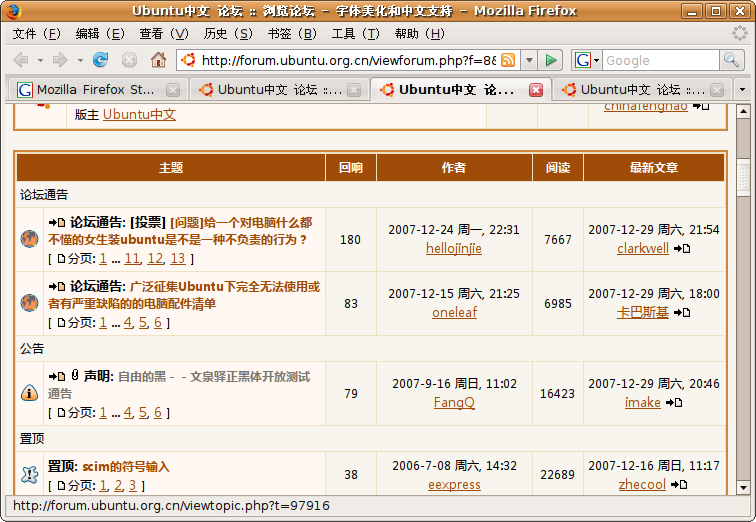Open the scim的符号输入 sticky topic

126,467
